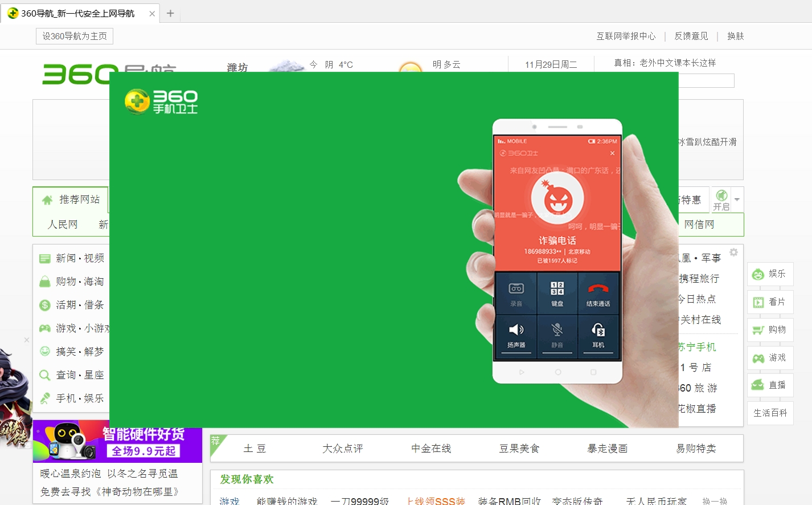The height and width of the screenshot is (505, 812).
Task: Click the 11月29日周二 date
Action: pos(551,64)
